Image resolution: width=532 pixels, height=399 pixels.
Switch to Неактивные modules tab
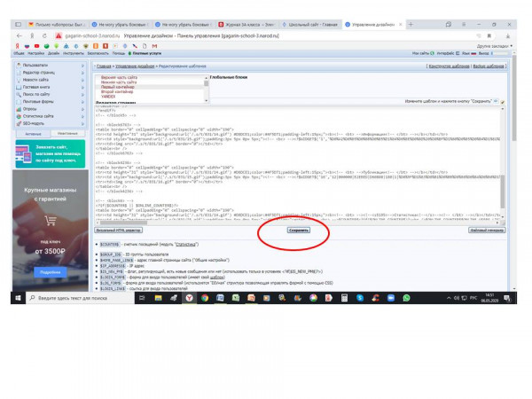tap(68, 134)
